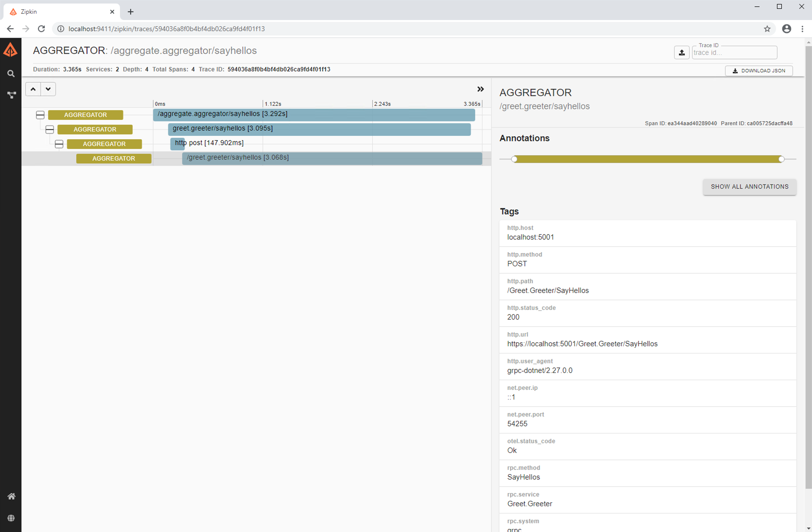Click the 2.243s timeline tick label
The width and height of the screenshot is (812, 532).
point(382,104)
